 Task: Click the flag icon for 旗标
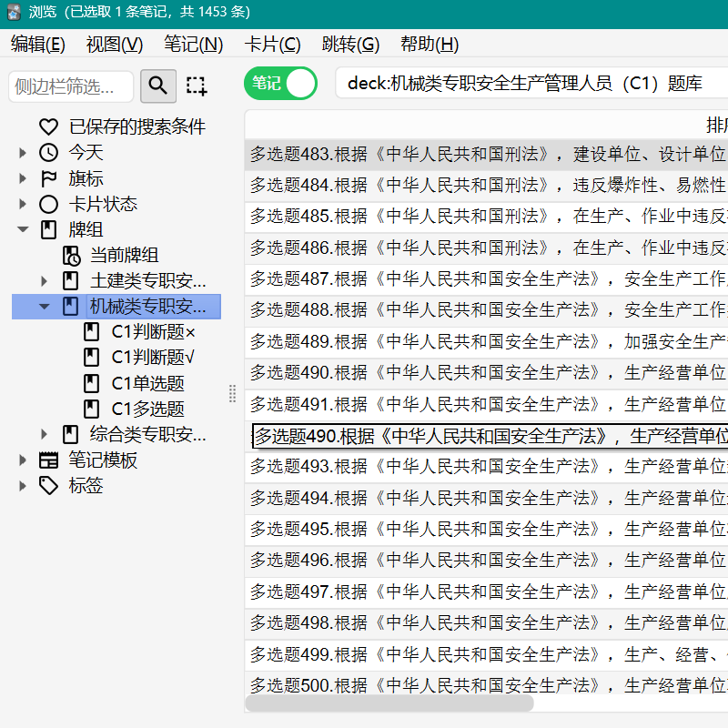pos(48,178)
